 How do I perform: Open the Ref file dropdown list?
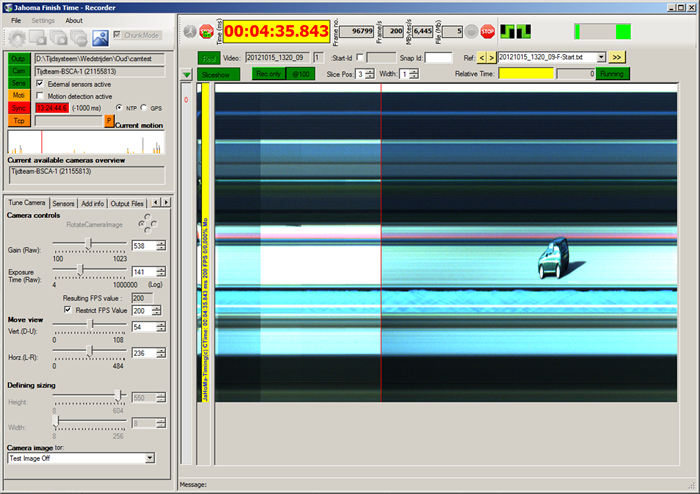click(601, 57)
